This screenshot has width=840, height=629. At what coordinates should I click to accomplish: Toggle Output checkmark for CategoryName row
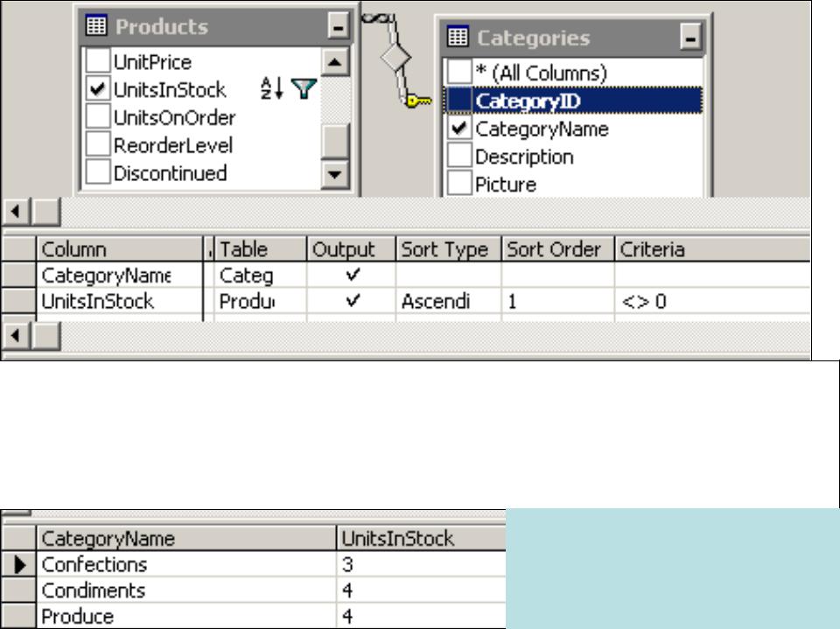pyautogui.click(x=352, y=275)
